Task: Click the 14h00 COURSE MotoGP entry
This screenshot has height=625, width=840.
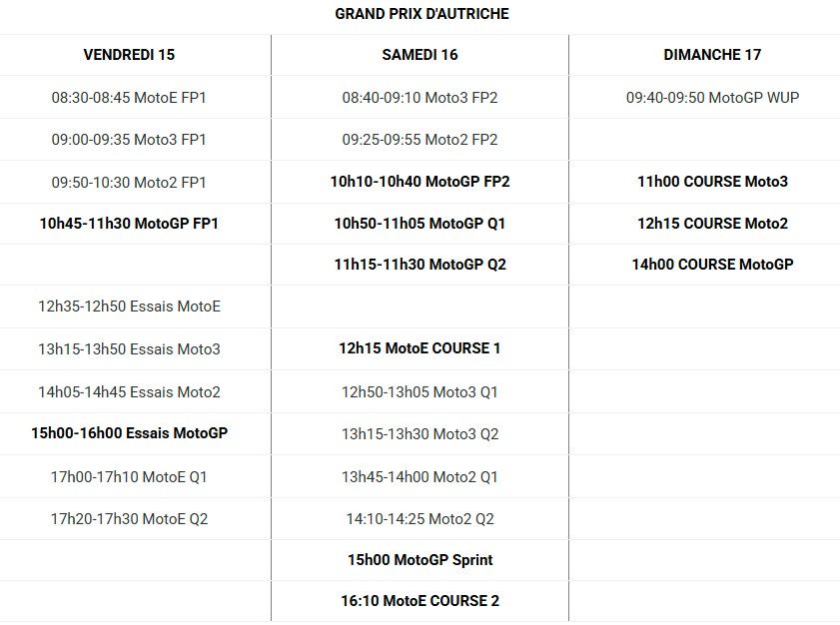Action: [712, 265]
